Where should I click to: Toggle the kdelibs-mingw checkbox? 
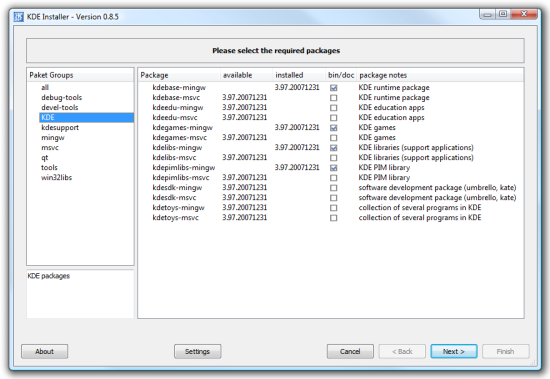[334, 148]
